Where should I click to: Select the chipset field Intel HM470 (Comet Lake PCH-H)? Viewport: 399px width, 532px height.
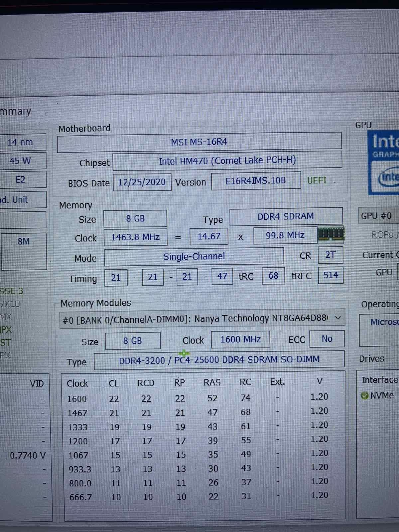click(x=227, y=161)
